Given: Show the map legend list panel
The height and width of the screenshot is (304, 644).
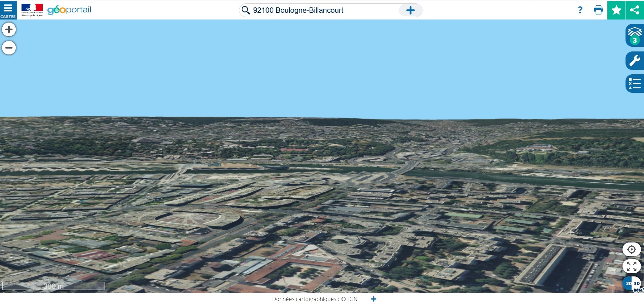Looking at the screenshot, I should 635,83.
